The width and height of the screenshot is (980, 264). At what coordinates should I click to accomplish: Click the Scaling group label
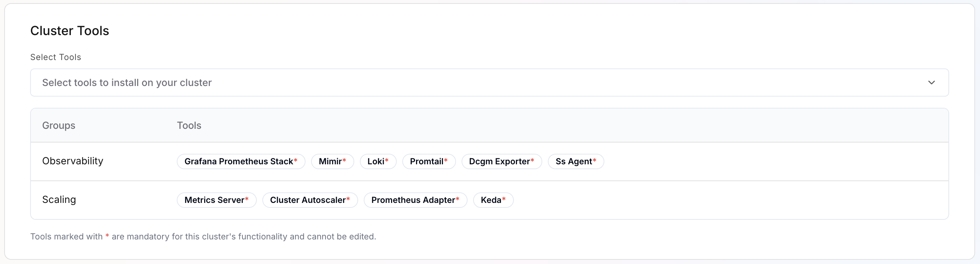click(59, 199)
